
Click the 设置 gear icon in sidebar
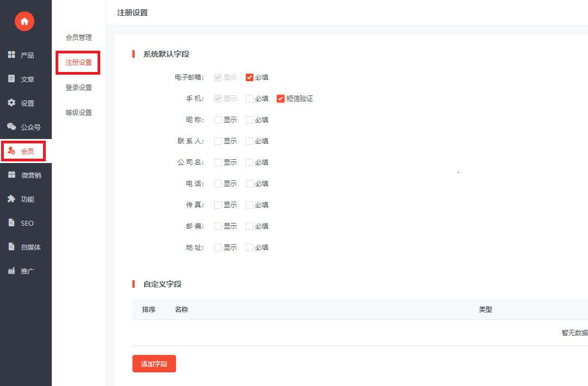tap(11, 103)
